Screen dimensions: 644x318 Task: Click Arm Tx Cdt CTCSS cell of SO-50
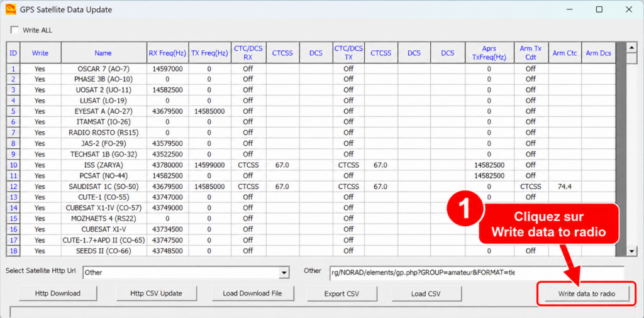(x=531, y=186)
